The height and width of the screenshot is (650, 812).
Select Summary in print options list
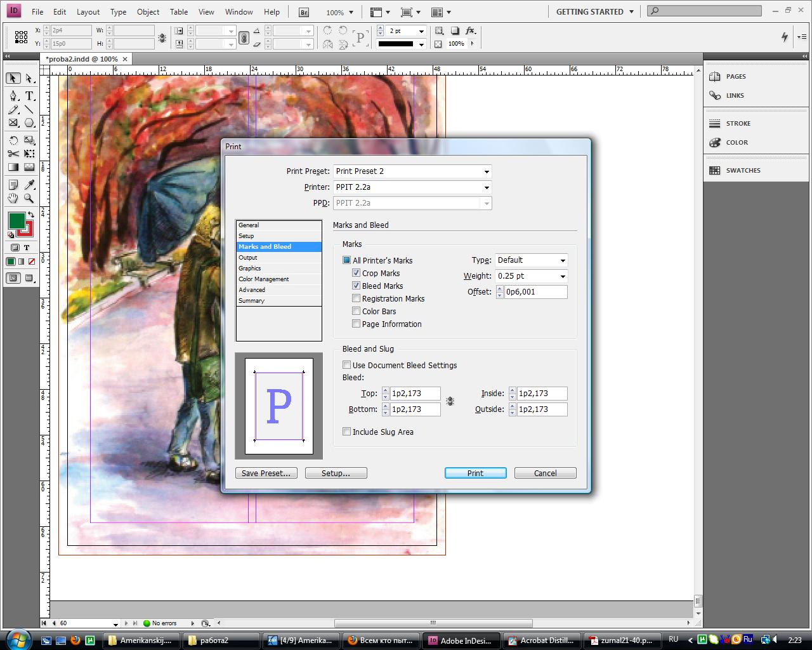[x=278, y=301]
